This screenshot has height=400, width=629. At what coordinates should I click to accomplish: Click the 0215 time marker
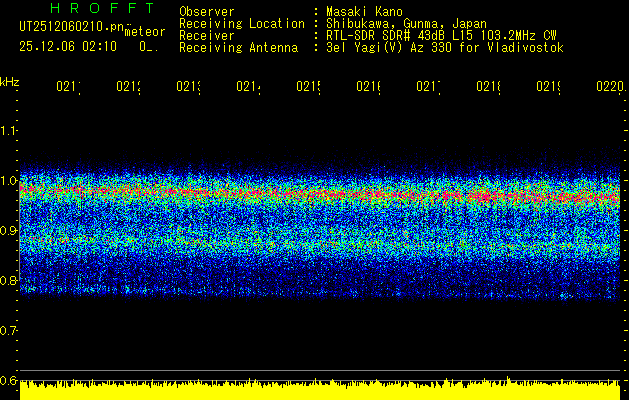click(x=308, y=86)
